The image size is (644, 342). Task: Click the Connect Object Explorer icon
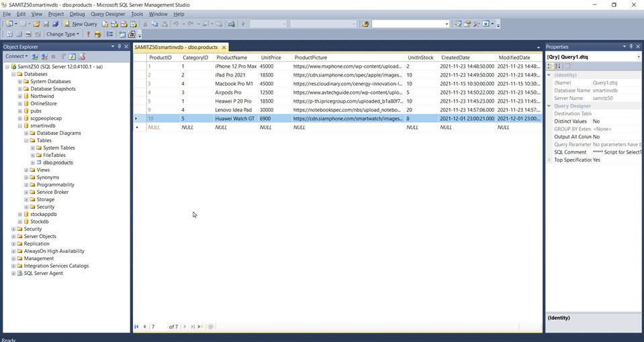[x=35, y=56]
